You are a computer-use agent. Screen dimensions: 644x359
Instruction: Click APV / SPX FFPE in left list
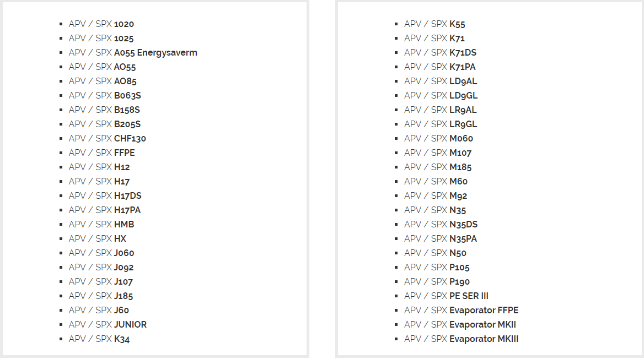pyautogui.click(x=102, y=153)
